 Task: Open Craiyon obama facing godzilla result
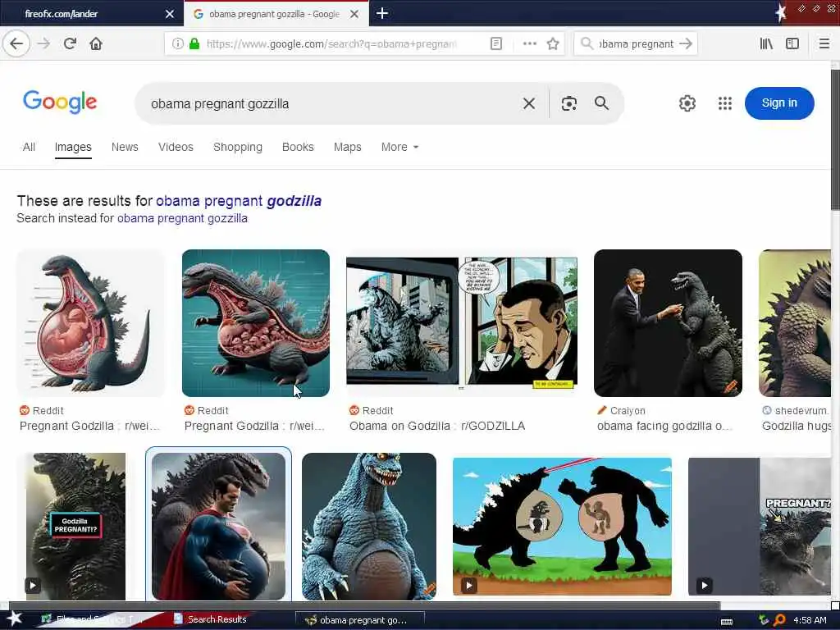coord(664,426)
